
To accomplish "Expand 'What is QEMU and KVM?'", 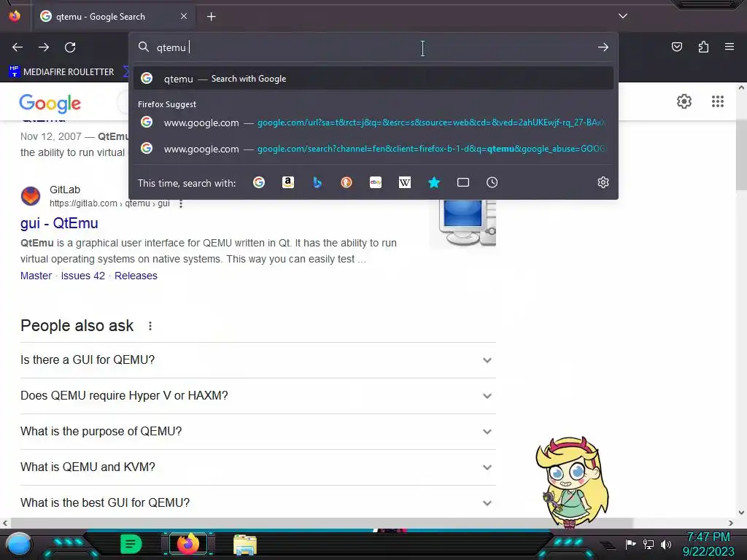I will click(x=258, y=467).
